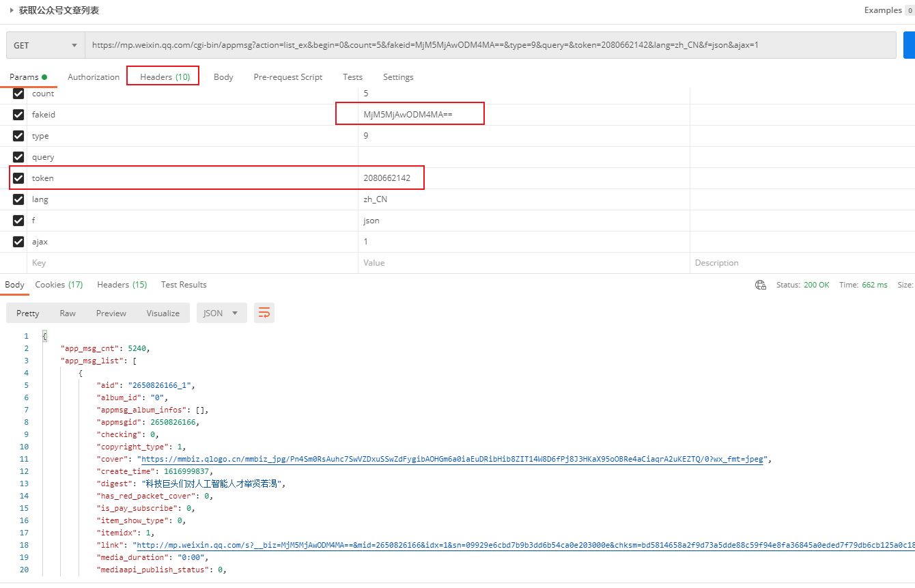This screenshot has height=588, width=915.
Task: Open the GET method dropdown
Action: click(45, 45)
